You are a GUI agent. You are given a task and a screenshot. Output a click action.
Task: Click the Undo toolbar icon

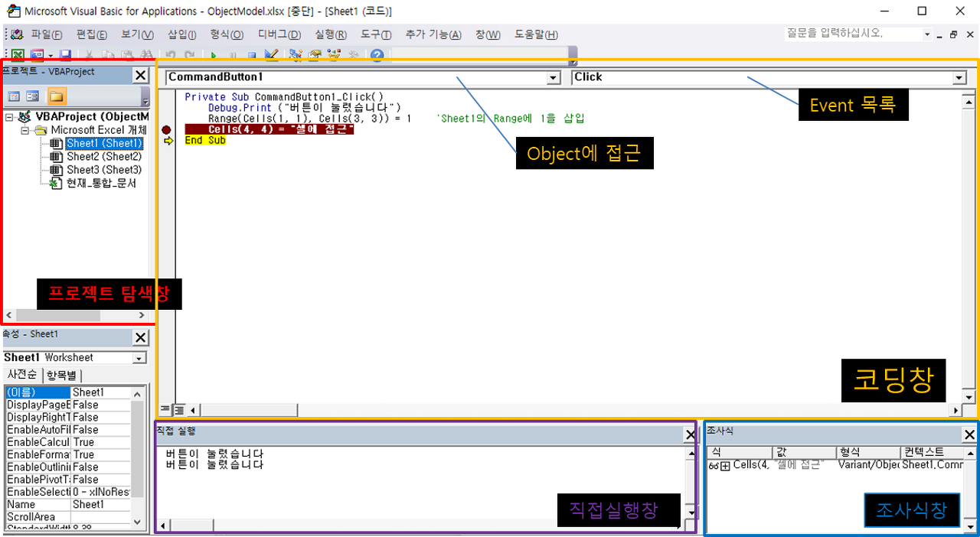(x=170, y=55)
